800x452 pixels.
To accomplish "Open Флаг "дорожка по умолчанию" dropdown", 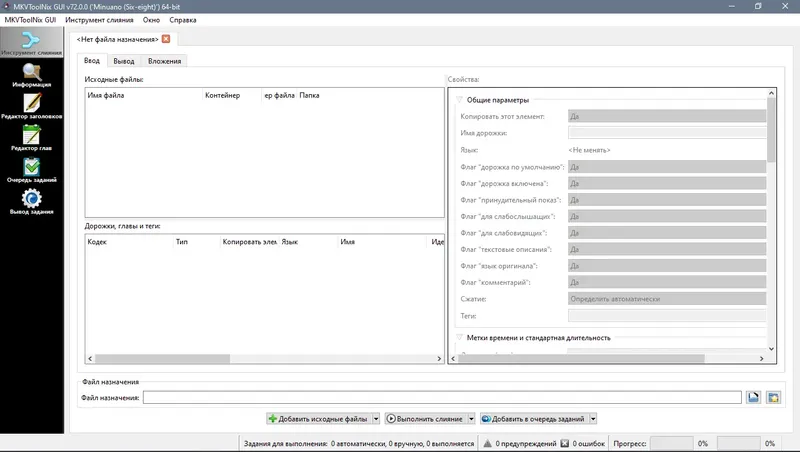I will pyautogui.click(x=667, y=167).
